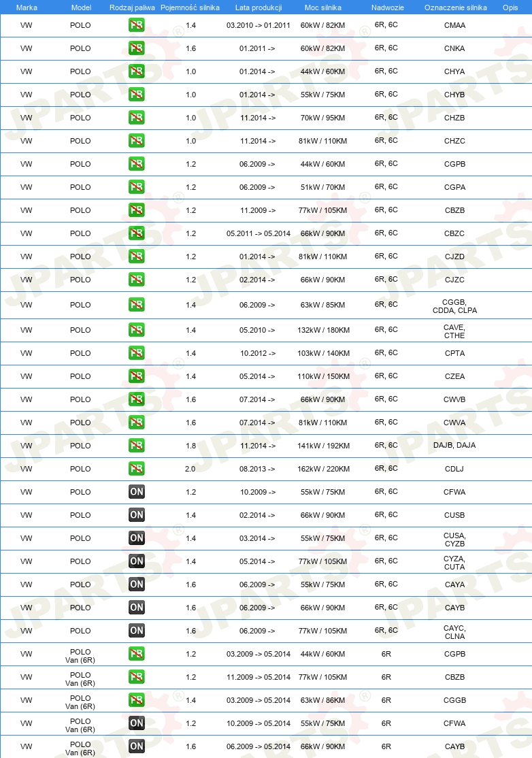This screenshot has width=532, height=758.
Task: Click the production date 03.2014 ->
Action: [257, 538]
